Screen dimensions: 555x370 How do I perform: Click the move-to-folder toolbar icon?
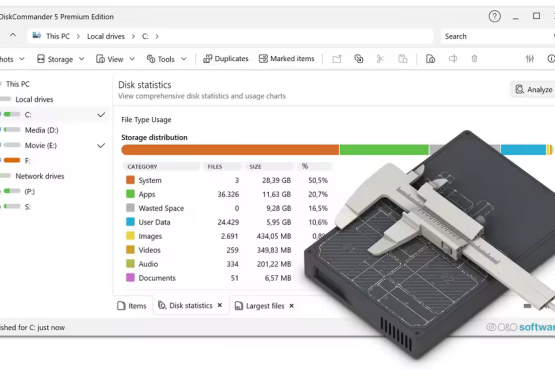tap(337, 59)
